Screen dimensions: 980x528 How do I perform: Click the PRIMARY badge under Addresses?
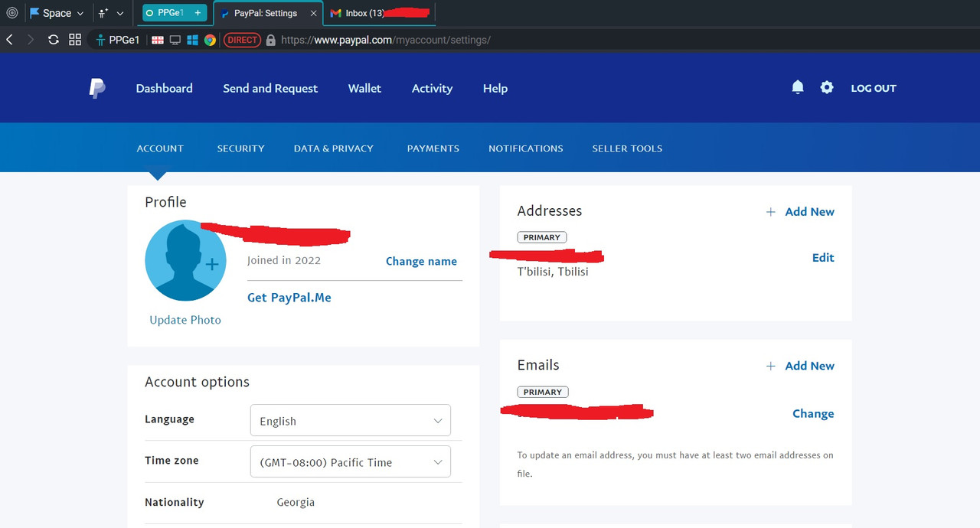pyautogui.click(x=542, y=237)
